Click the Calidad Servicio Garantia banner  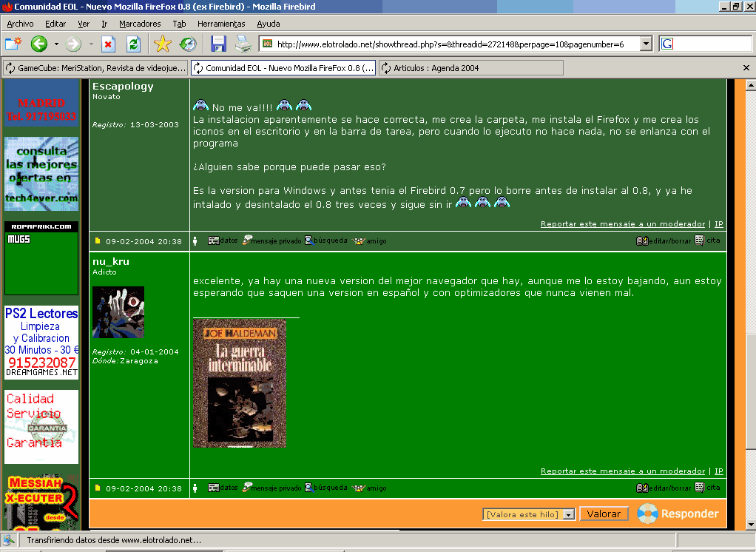pos(41,427)
